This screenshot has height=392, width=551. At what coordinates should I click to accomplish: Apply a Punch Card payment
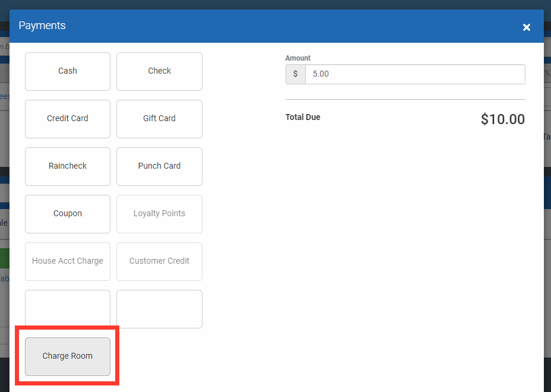tap(159, 166)
